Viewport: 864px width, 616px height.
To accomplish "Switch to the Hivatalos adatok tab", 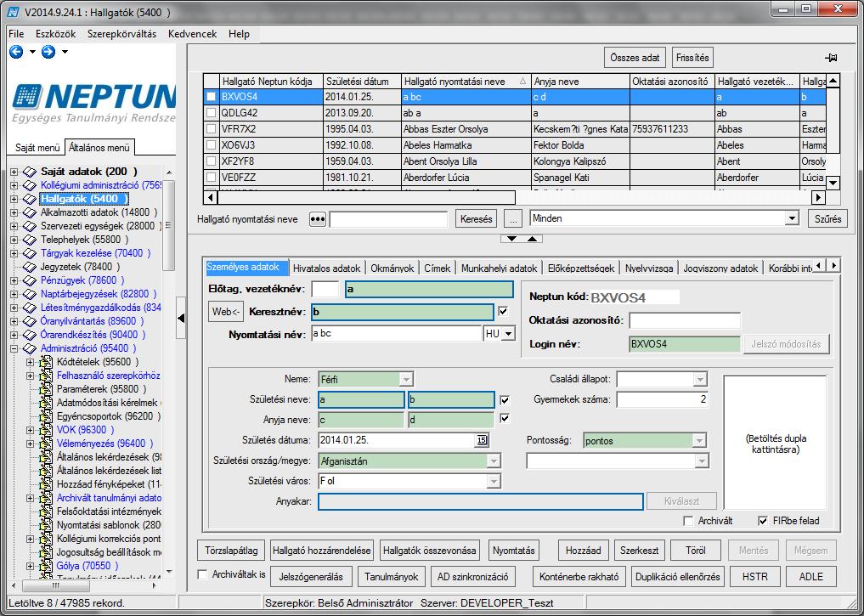I will (327, 268).
